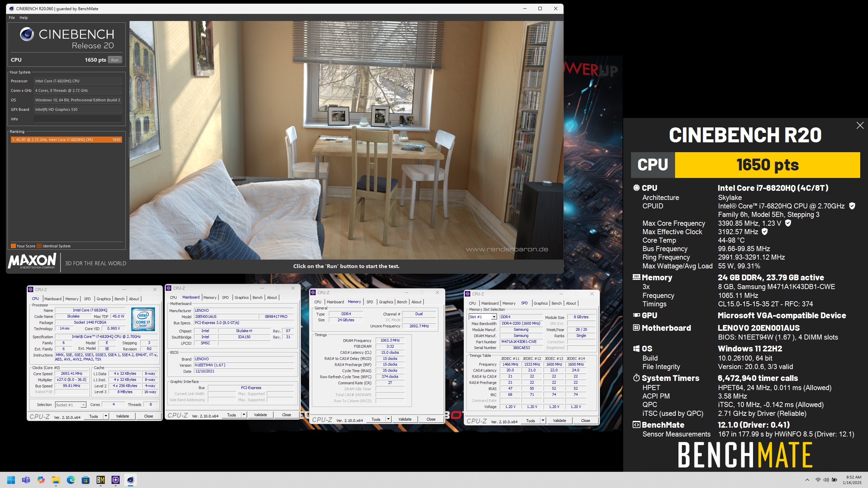
Task: Click the shield beside Max Core Frequency
Action: pyautogui.click(x=788, y=223)
